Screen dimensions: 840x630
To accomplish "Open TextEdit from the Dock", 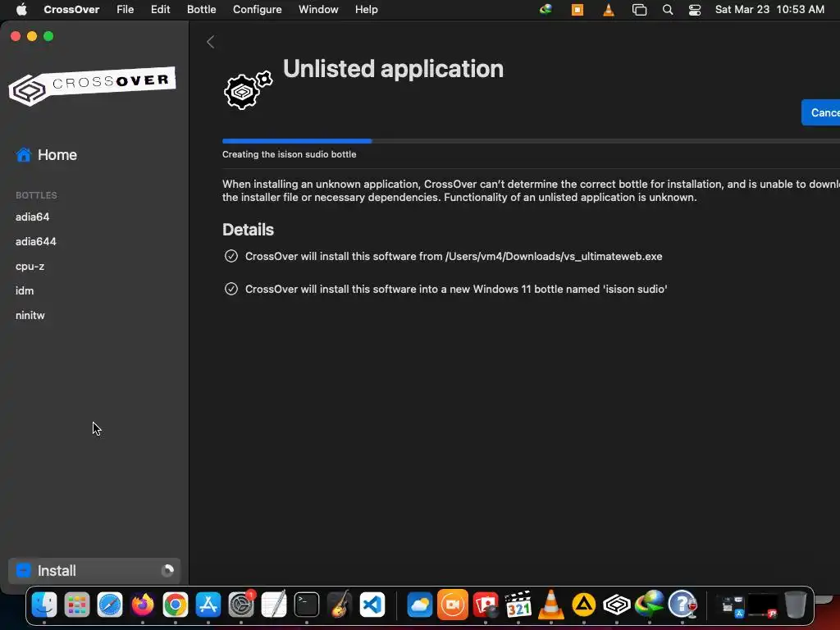I will coord(274,605).
